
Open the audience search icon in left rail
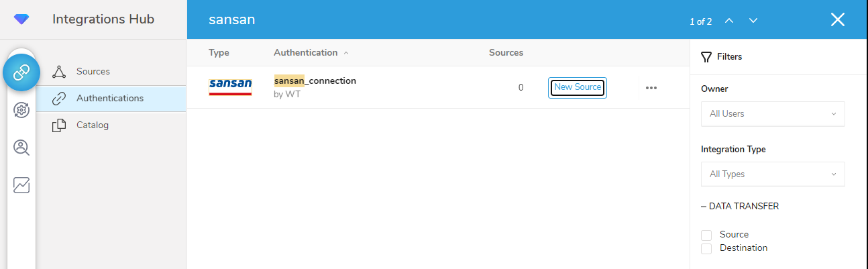pos(21,148)
